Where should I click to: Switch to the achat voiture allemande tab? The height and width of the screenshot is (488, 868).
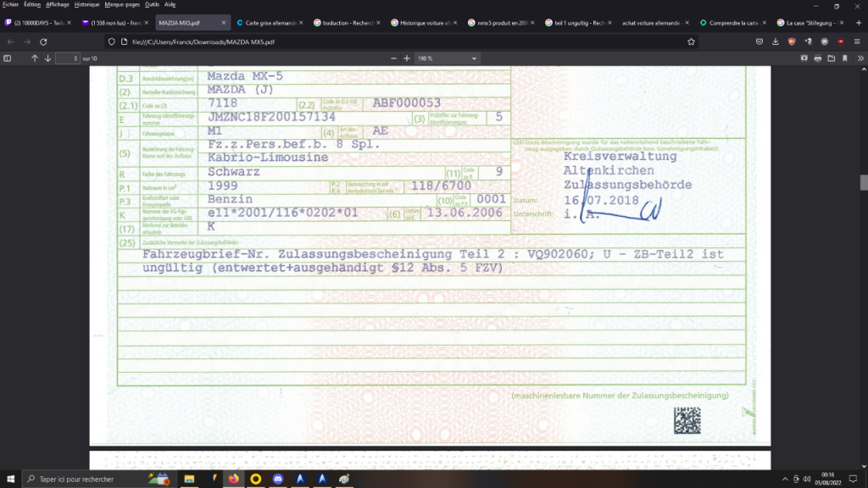coord(655,23)
